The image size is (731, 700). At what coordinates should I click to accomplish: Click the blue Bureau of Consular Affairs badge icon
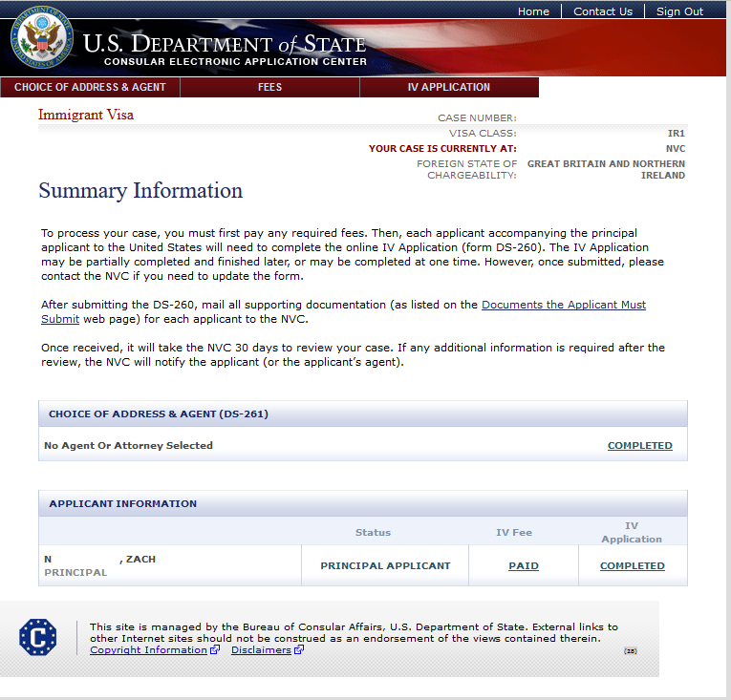pyautogui.click(x=38, y=637)
